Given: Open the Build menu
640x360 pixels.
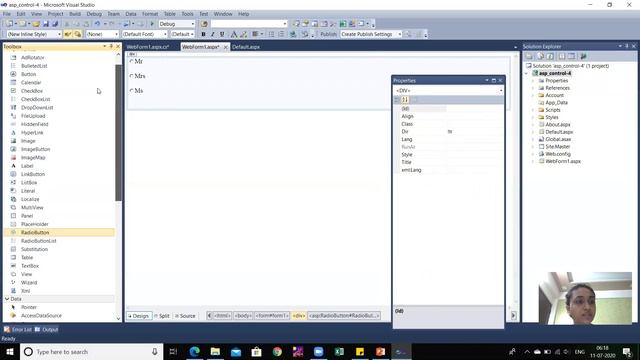Looking at the screenshot, I should (75, 14).
